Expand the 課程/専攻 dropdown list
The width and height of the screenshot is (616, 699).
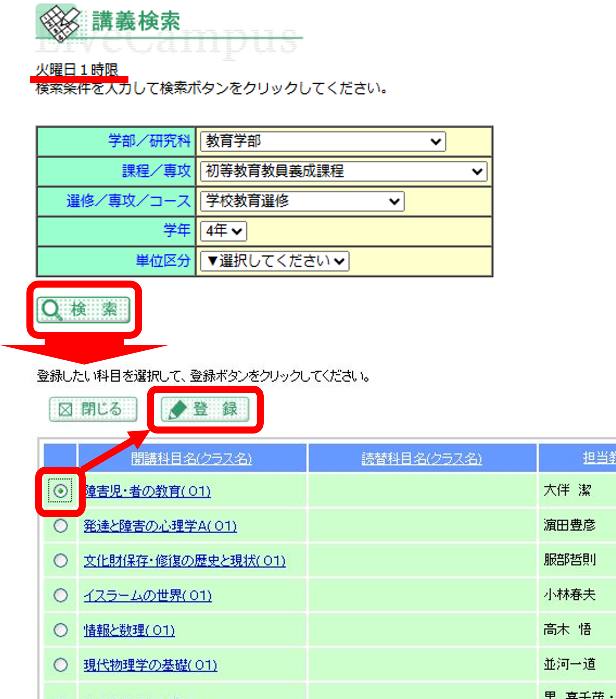(343, 171)
